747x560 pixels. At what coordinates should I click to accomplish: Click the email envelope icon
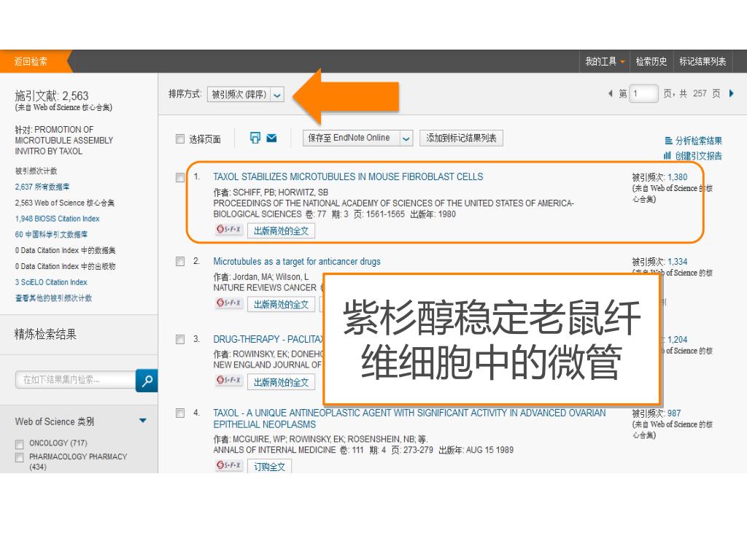point(271,138)
